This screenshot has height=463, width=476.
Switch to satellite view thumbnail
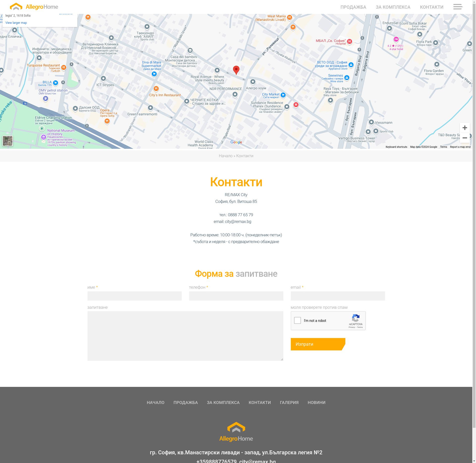coord(8,141)
